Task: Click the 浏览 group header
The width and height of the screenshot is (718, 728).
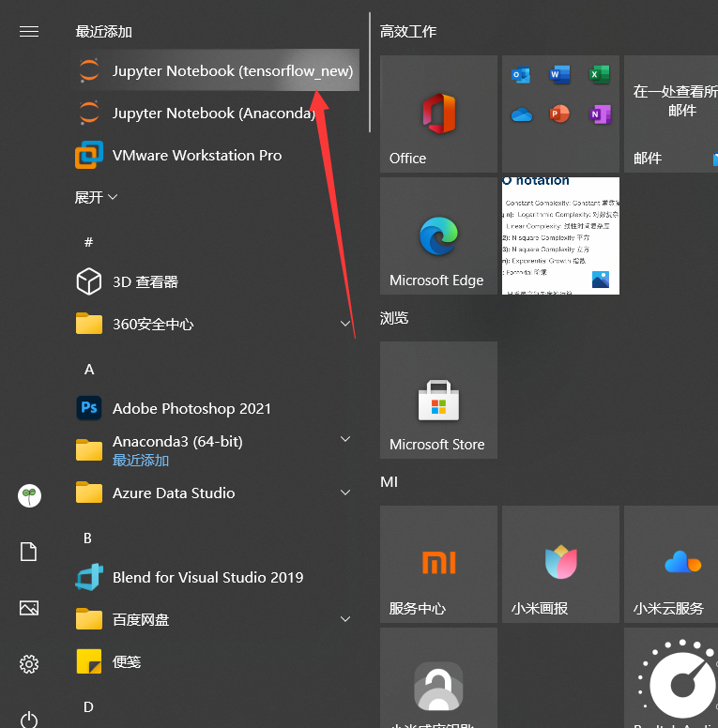Action: coord(394,318)
